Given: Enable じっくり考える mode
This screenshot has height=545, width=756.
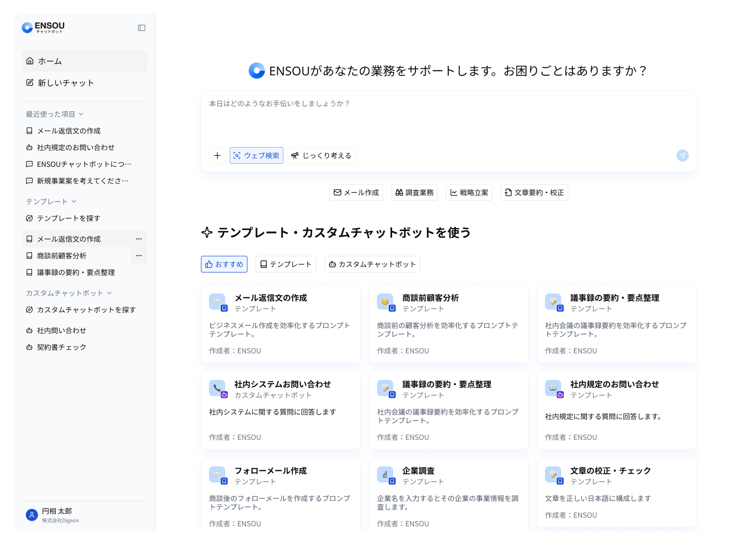Looking at the screenshot, I should click(322, 155).
